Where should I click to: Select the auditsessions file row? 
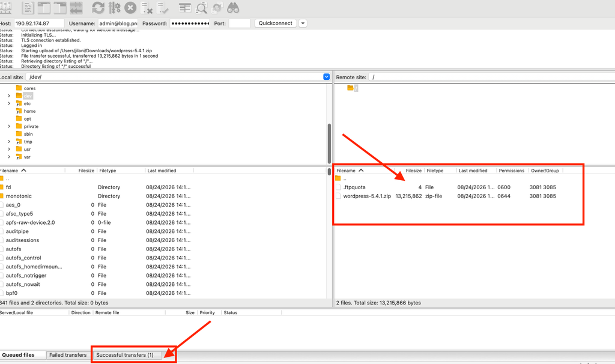163,240
